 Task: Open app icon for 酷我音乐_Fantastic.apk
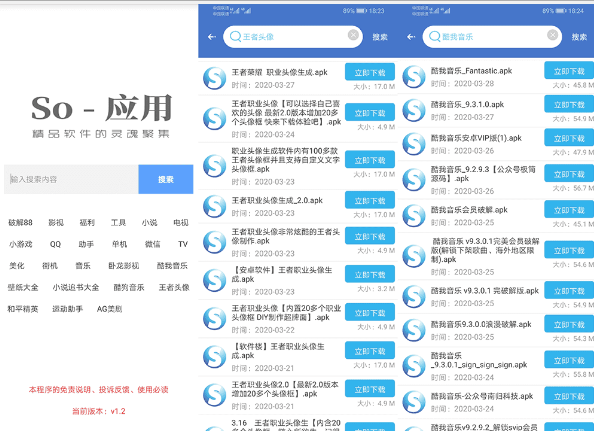tap(414, 77)
